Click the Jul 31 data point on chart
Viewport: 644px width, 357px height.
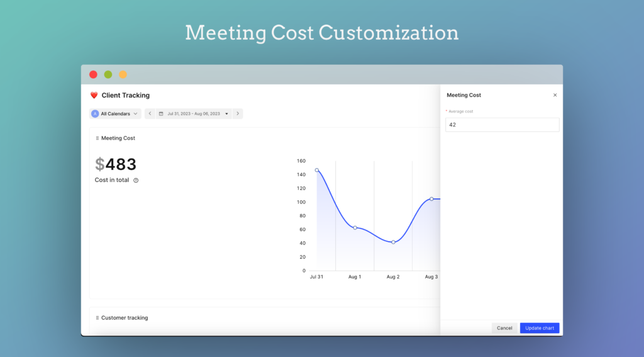(317, 170)
